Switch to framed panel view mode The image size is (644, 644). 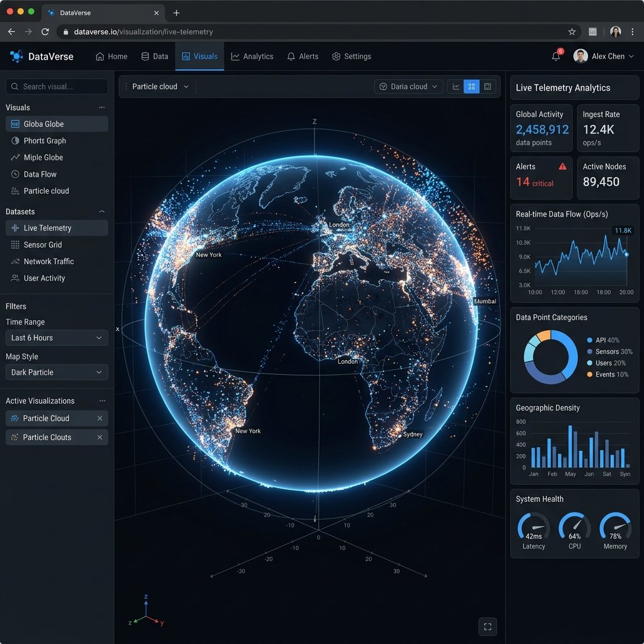pyautogui.click(x=487, y=87)
